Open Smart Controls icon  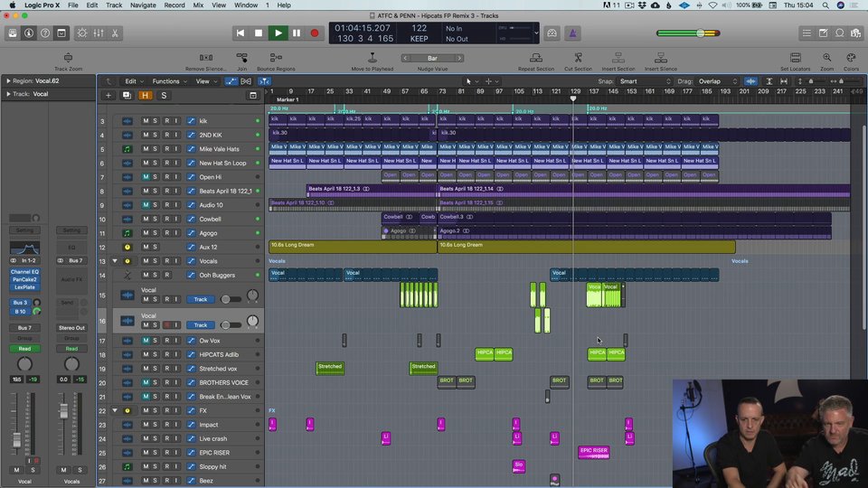(x=82, y=33)
